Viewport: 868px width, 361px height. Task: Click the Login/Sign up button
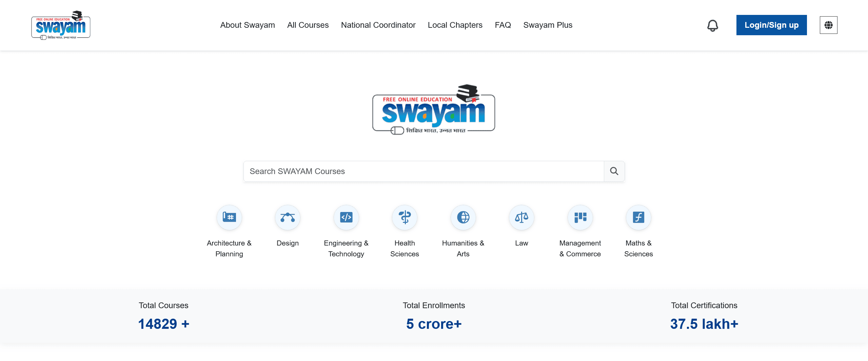771,25
